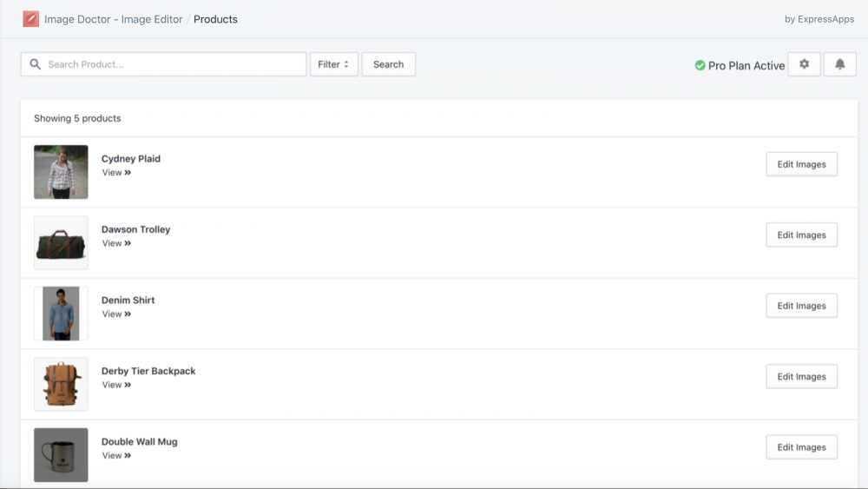Select the Products breadcrumb item

click(x=215, y=19)
